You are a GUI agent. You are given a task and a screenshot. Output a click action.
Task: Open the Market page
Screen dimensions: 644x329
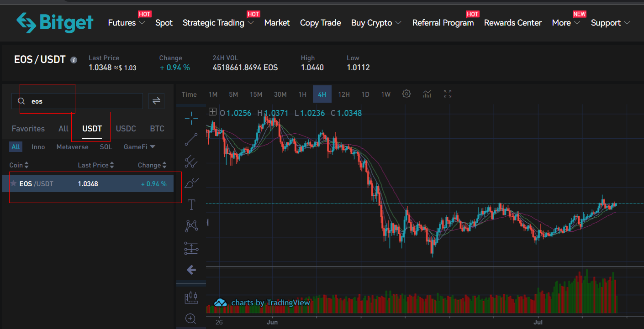pyautogui.click(x=277, y=23)
